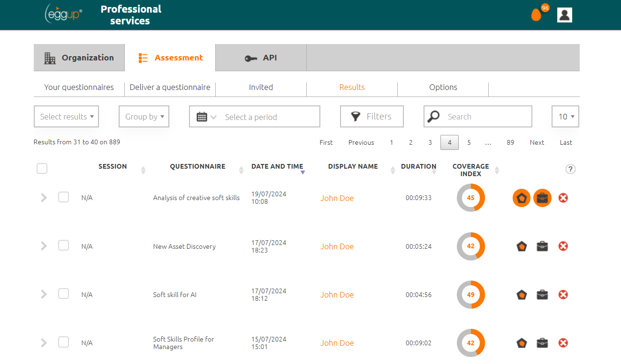This screenshot has height=364, width=621.
Task: Check the New Asset Discovery row
Action: coord(63,245)
